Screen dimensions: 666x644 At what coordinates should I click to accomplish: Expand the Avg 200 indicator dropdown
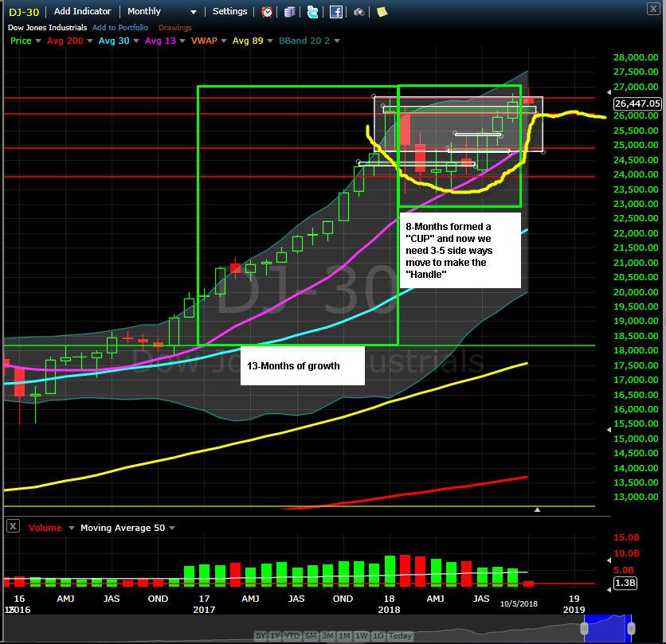[89, 41]
